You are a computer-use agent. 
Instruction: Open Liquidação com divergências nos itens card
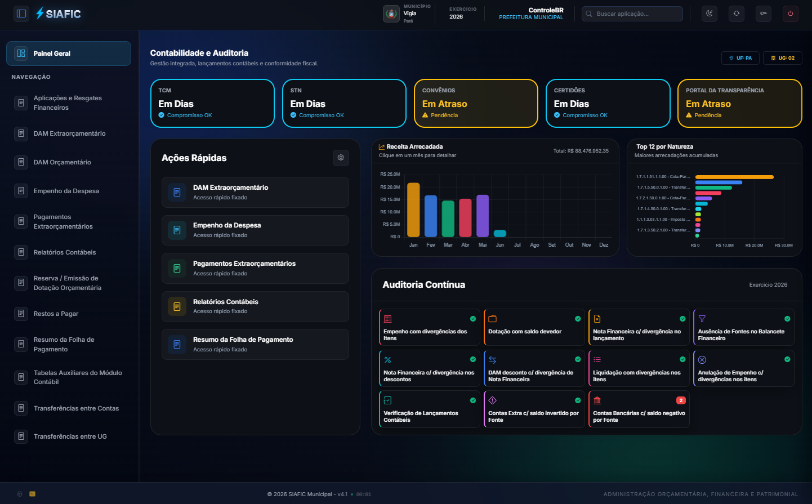[639, 368]
